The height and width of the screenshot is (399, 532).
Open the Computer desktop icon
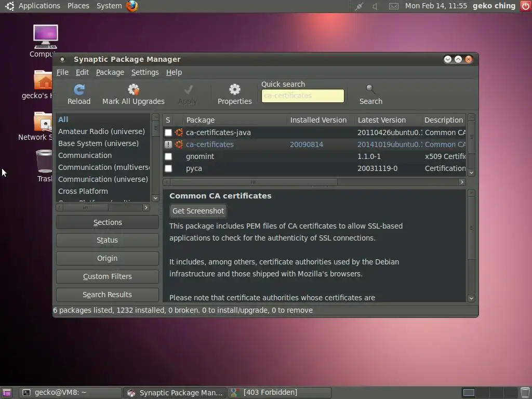pyautogui.click(x=46, y=37)
